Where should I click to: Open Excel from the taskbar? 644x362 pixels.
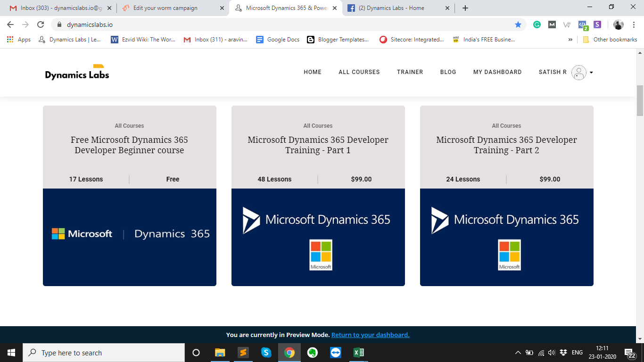tap(359, 352)
